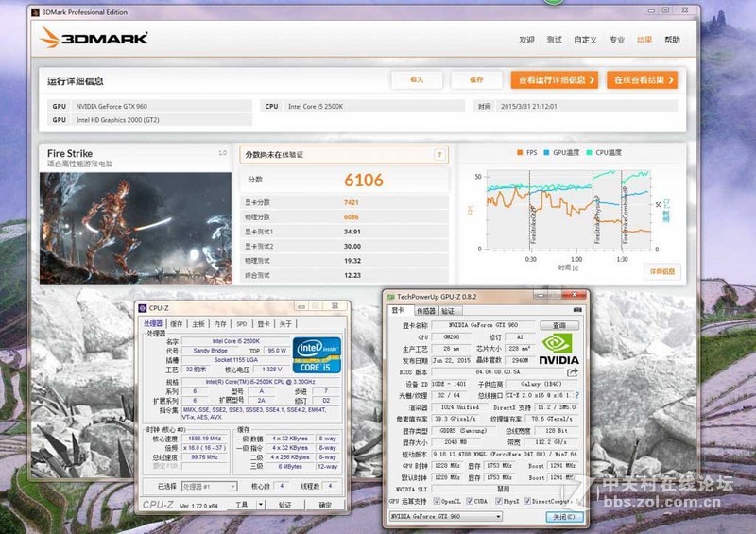Open the 结果 tab in 3DMark
The image size is (756, 534).
[x=644, y=40]
